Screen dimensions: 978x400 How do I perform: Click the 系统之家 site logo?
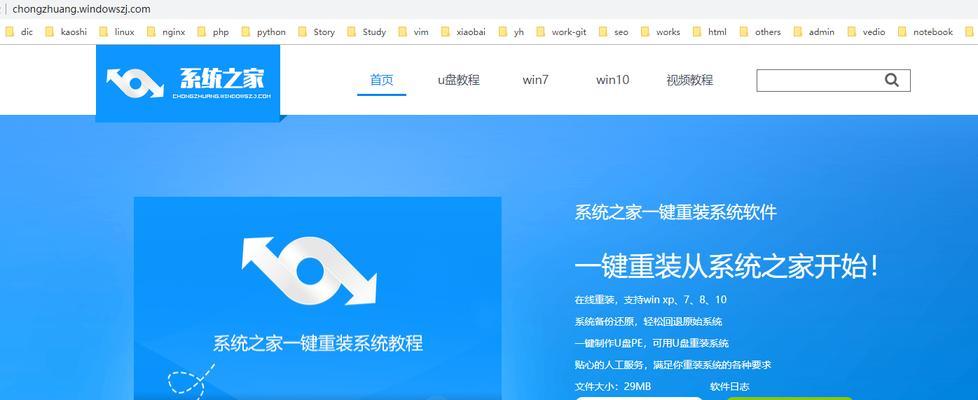click(188, 82)
